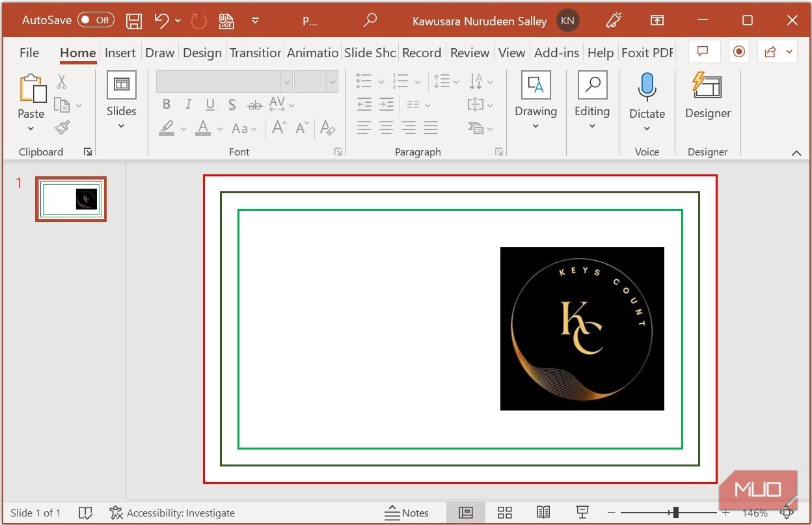812x525 pixels.
Task: Switch to the Insert tab
Action: coord(120,53)
